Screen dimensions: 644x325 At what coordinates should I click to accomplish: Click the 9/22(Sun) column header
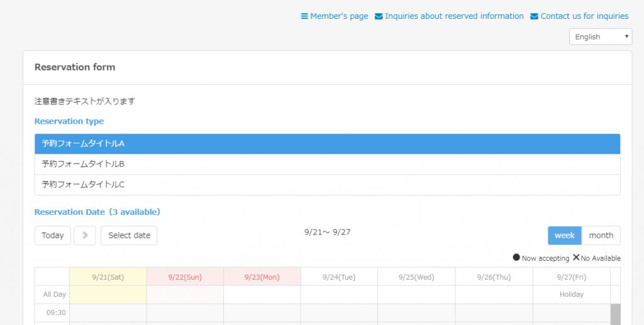(x=185, y=277)
